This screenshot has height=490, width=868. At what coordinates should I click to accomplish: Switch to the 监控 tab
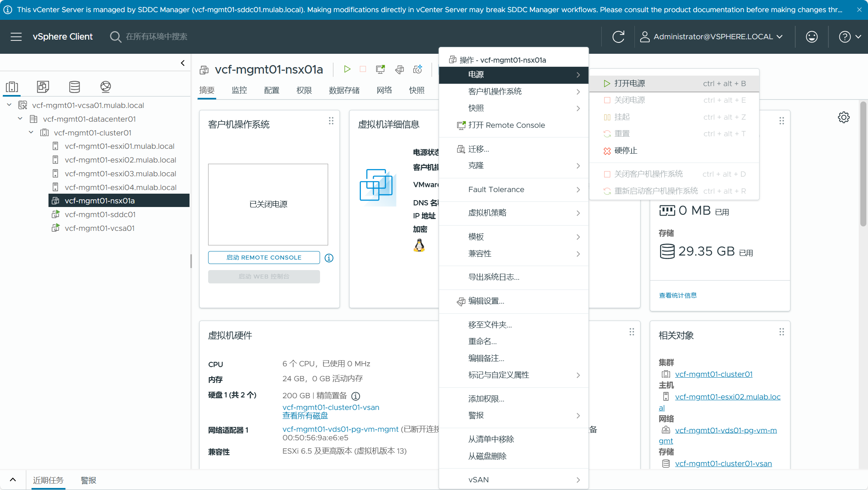pyautogui.click(x=239, y=90)
